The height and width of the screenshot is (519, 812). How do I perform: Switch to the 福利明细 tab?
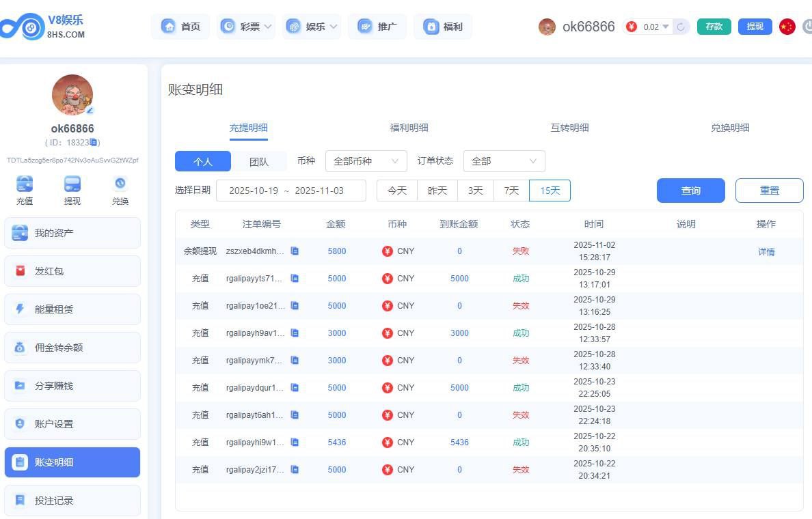409,128
